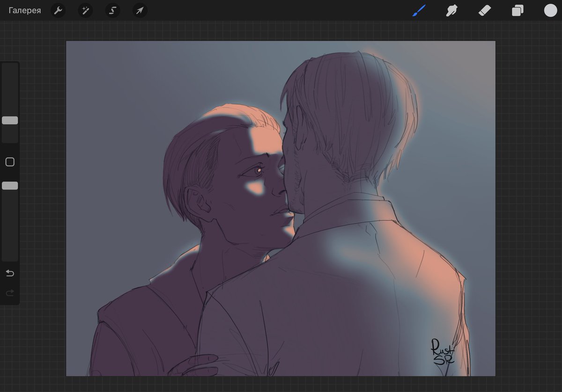562x392 pixels.
Task: Open the Adjustments menu with the magic wand icon
Action: (85, 10)
